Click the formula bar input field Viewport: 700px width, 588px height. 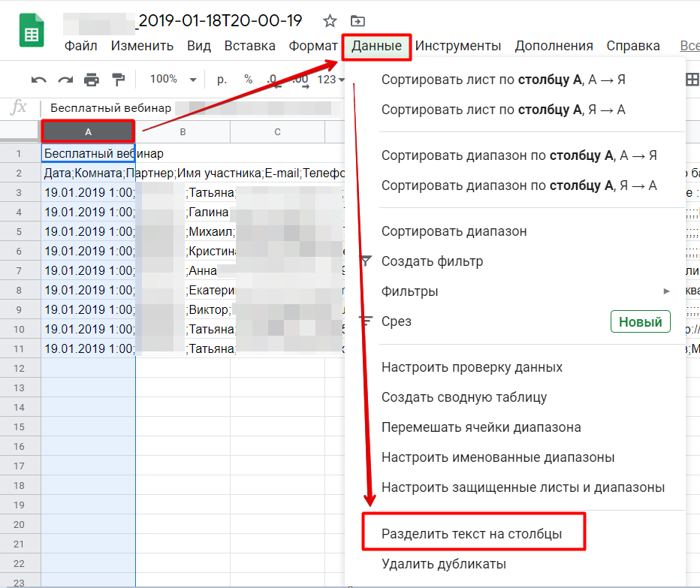coord(188,108)
